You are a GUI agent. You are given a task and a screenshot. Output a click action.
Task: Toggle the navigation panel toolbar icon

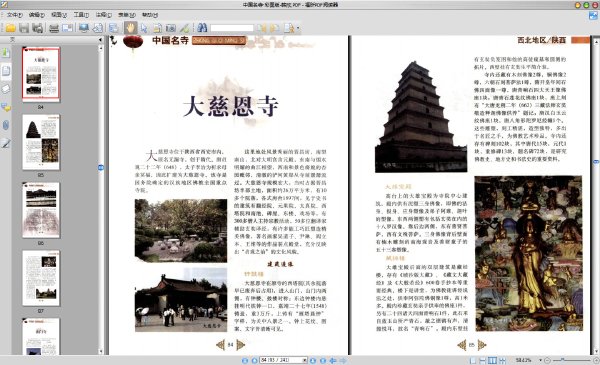[114, 28]
